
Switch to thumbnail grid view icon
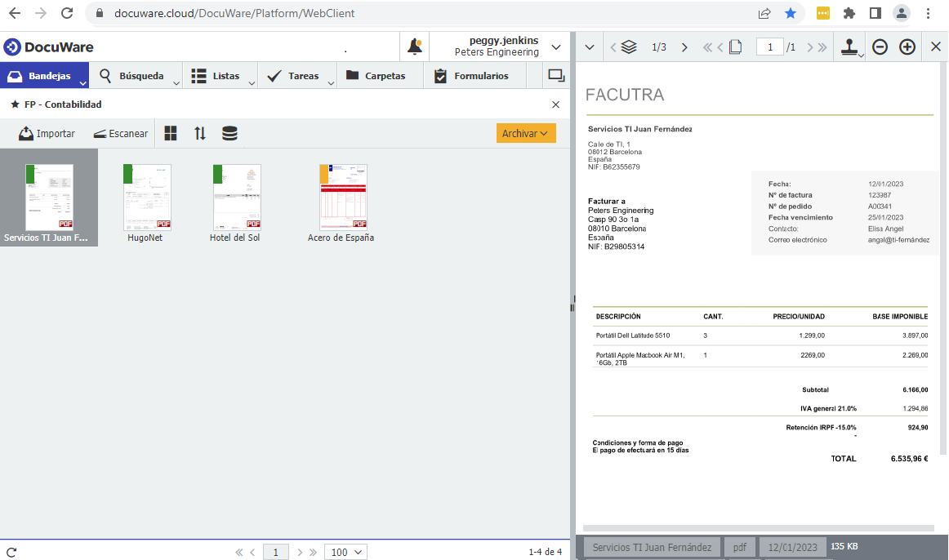[x=171, y=133]
